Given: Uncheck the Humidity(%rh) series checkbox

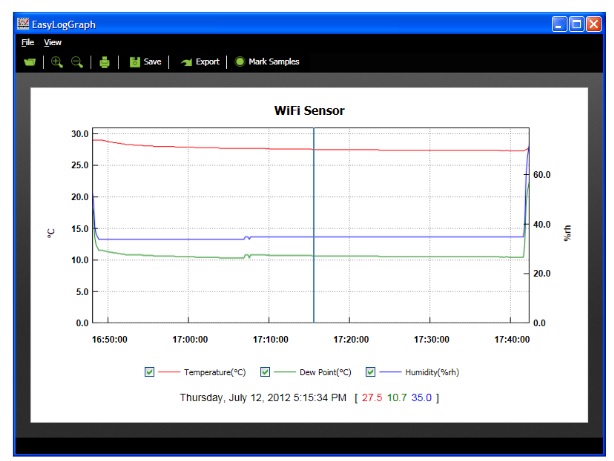Looking at the screenshot, I should point(370,372).
